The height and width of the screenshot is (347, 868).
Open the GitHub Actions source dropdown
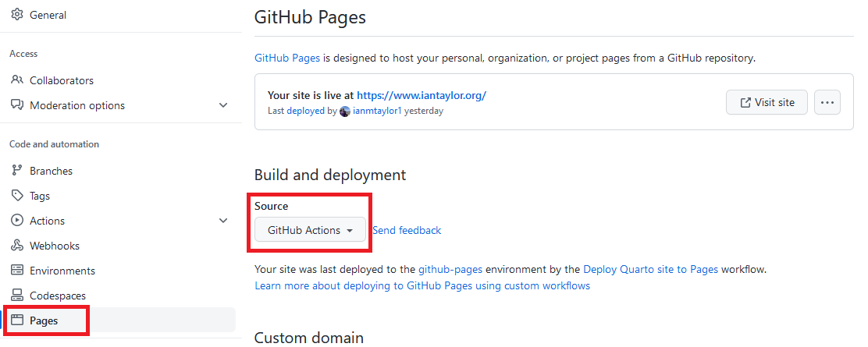click(310, 230)
